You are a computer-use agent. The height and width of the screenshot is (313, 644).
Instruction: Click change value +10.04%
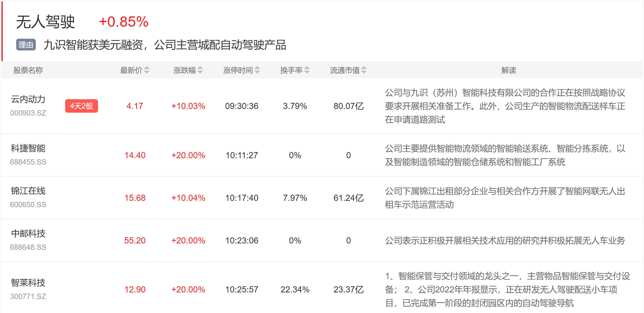pos(188,198)
